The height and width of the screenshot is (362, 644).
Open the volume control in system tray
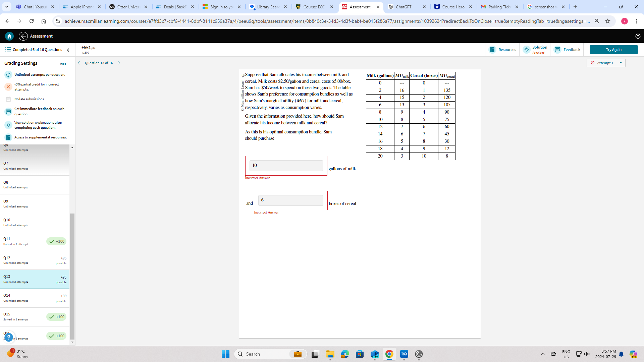tap(586, 354)
